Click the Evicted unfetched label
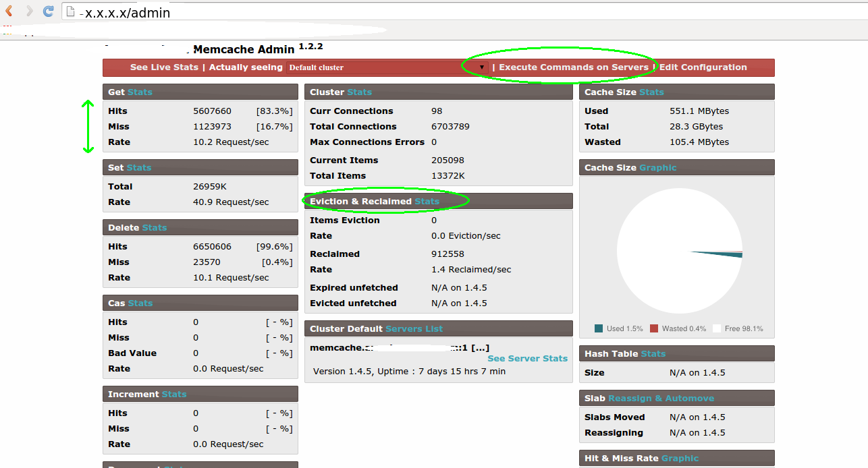The image size is (868, 468). pyautogui.click(x=353, y=303)
